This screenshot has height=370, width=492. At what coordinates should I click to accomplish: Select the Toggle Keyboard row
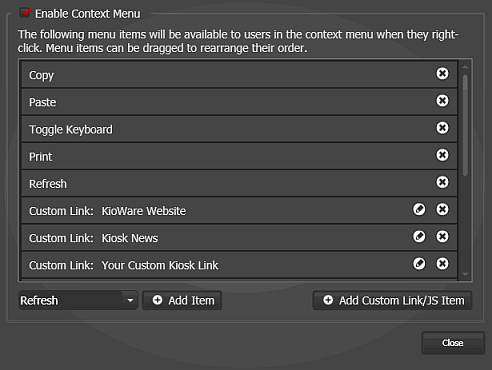pos(239,129)
